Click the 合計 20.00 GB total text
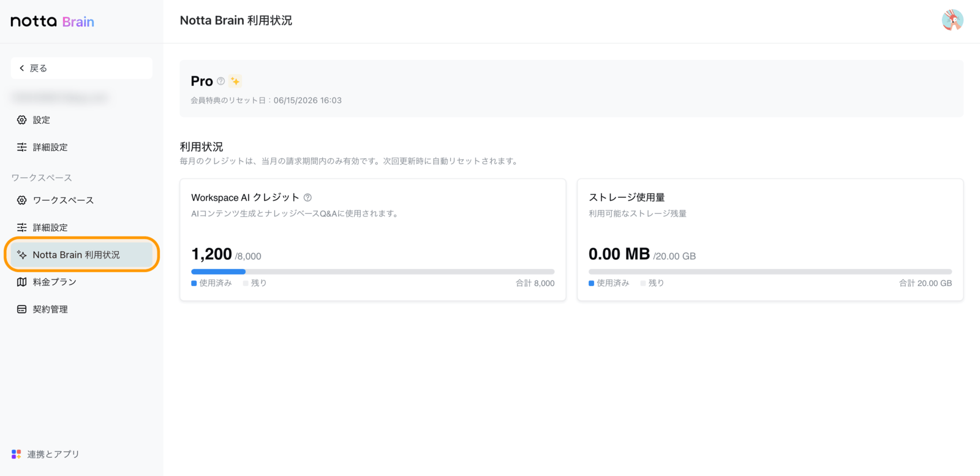 [x=925, y=283]
